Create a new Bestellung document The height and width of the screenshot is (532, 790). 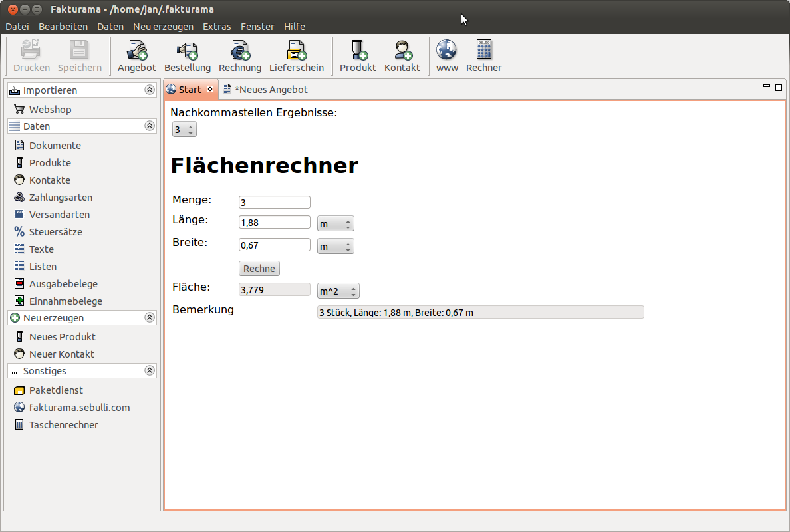pyautogui.click(x=188, y=56)
